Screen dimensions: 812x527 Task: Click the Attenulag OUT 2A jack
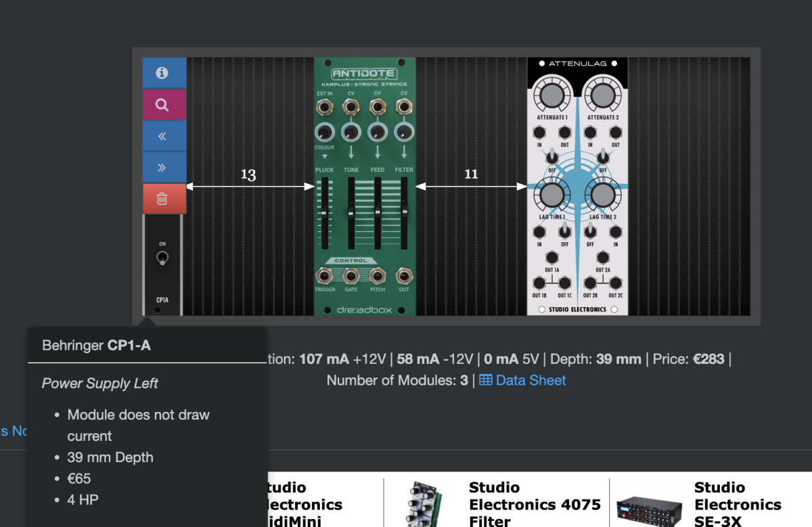pos(602,257)
